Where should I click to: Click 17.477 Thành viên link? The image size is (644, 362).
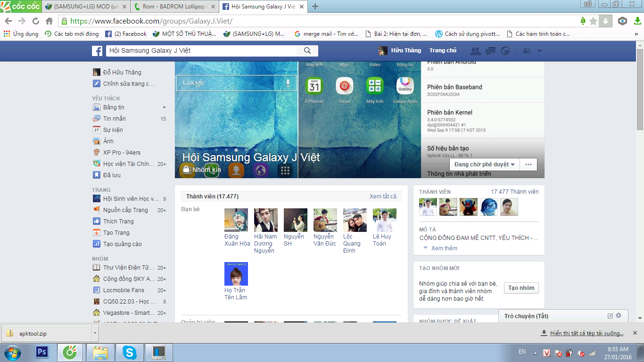[x=514, y=192]
